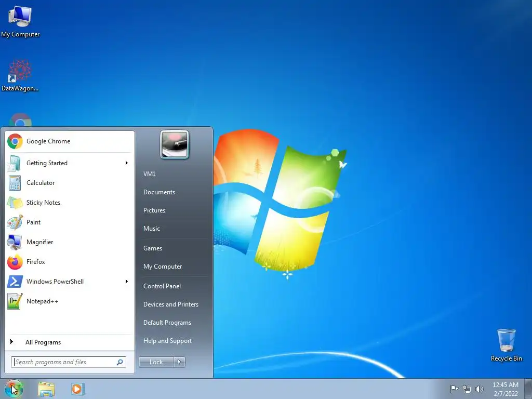
Task: Open Default Programs
Action: click(167, 323)
